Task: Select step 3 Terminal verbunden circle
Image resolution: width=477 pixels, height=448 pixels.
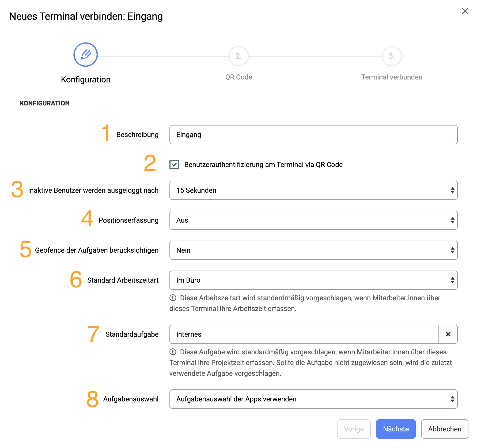Action: click(x=392, y=56)
